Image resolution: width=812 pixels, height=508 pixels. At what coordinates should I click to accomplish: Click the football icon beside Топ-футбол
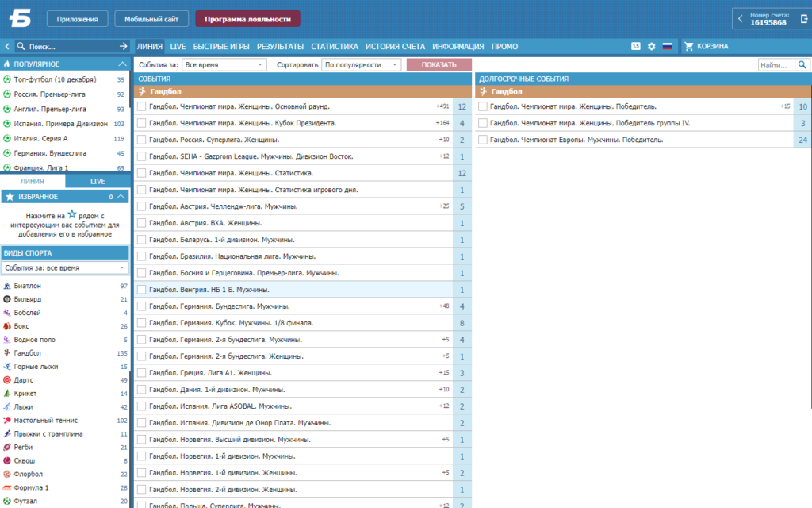7,79
